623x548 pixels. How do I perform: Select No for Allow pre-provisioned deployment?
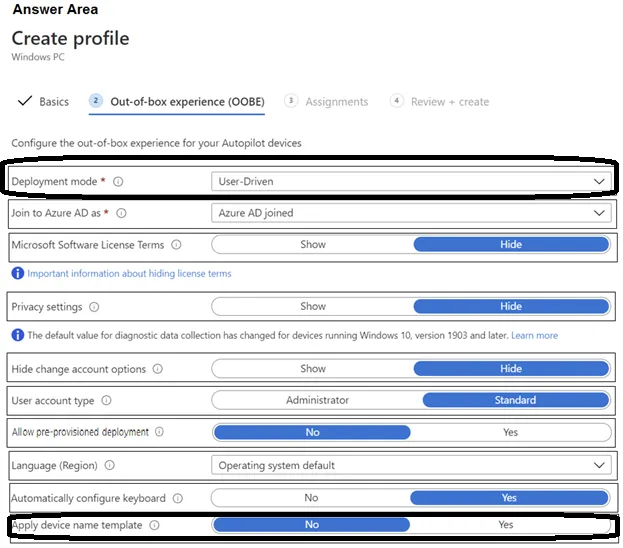pos(312,432)
